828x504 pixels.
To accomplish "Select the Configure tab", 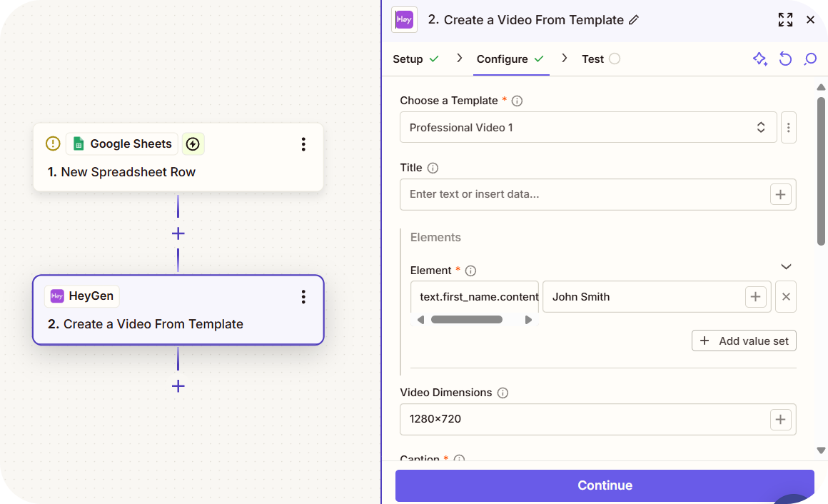I will tap(510, 59).
